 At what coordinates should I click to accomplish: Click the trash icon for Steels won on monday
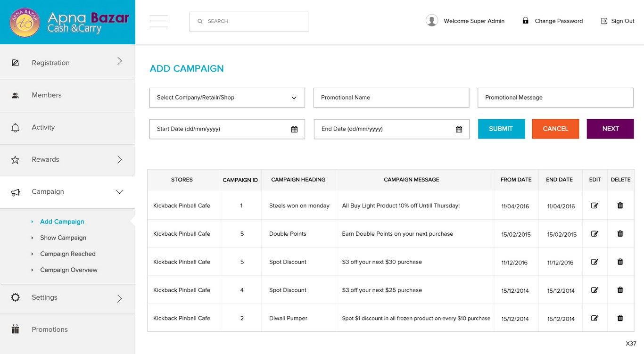point(620,206)
